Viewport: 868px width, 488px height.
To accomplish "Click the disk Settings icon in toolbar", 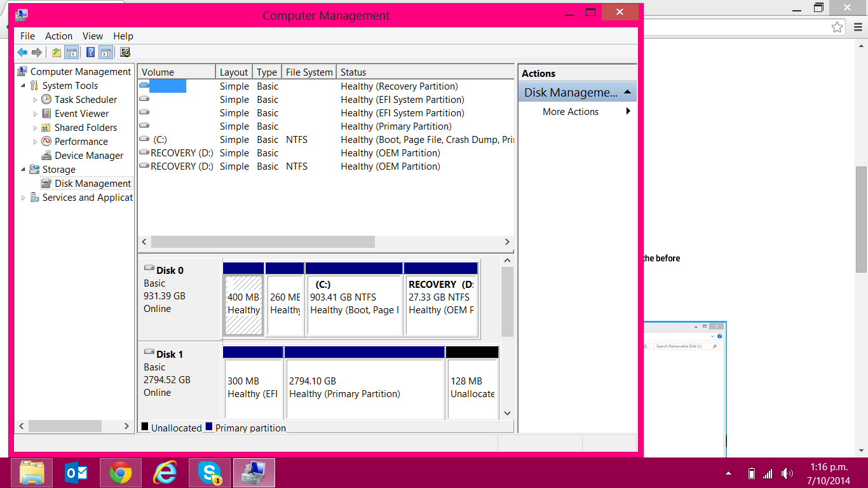I will pyautogui.click(x=125, y=53).
